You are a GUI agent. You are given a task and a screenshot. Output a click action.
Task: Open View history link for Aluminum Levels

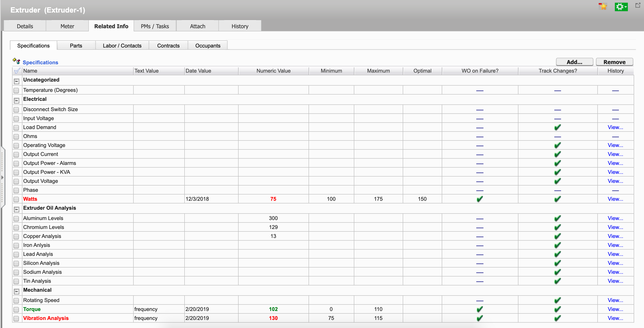tap(615, 218)
